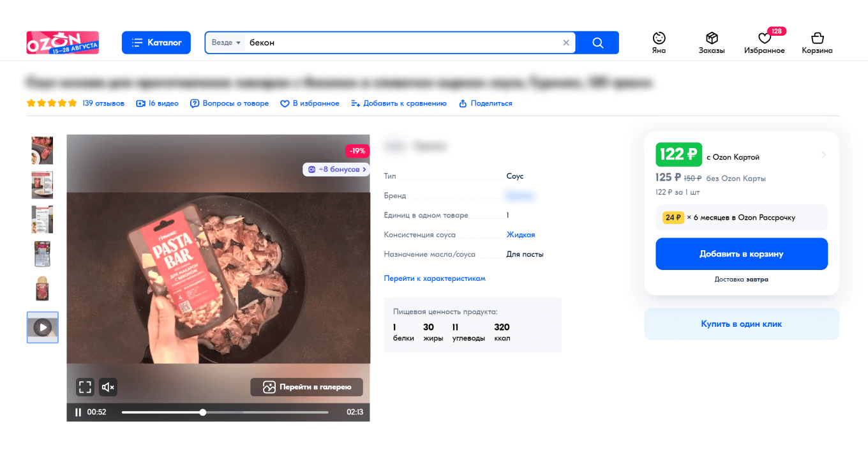Image resolution: width=868 pixels, height=457 pixels.
Task: Click Добавить в корзину
Action: (x=742, y=254)
